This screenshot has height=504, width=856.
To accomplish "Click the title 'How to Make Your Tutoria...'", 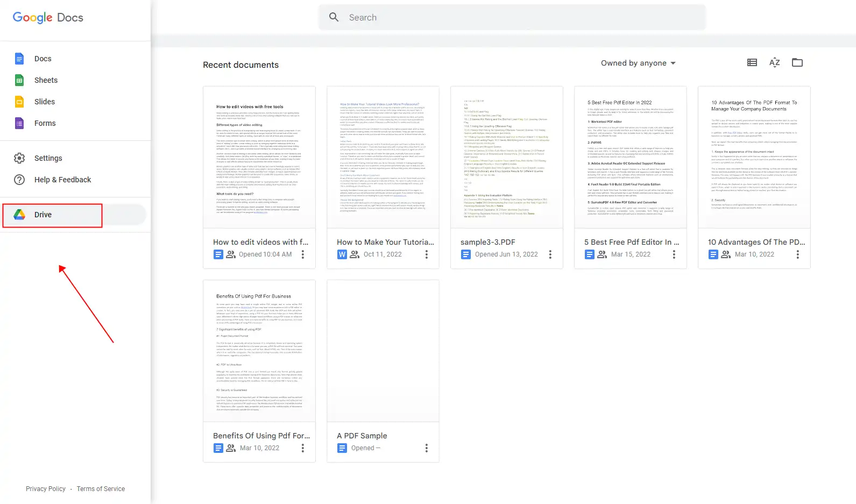I will pyautogui.click(x=385, y=242).
